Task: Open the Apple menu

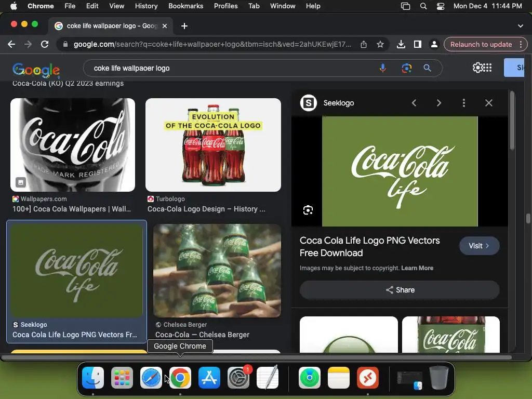Action: tap(14, 6)
